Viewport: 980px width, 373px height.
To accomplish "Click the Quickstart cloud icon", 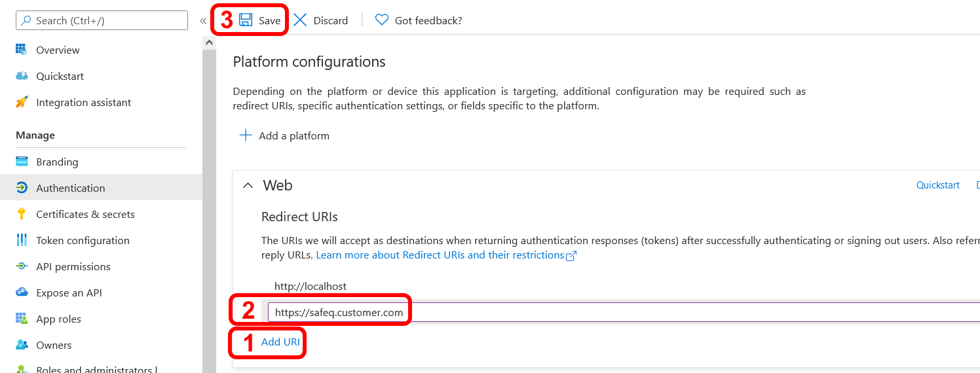I will click(x=22, y=76).
